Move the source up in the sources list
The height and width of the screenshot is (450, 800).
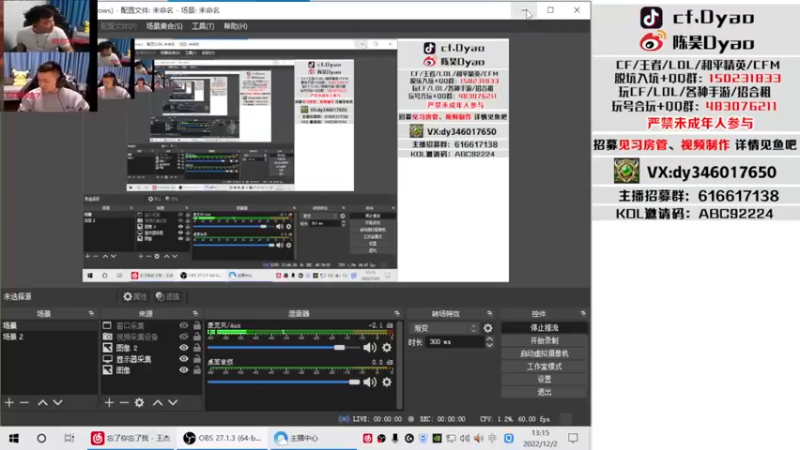tap(158, 403)
